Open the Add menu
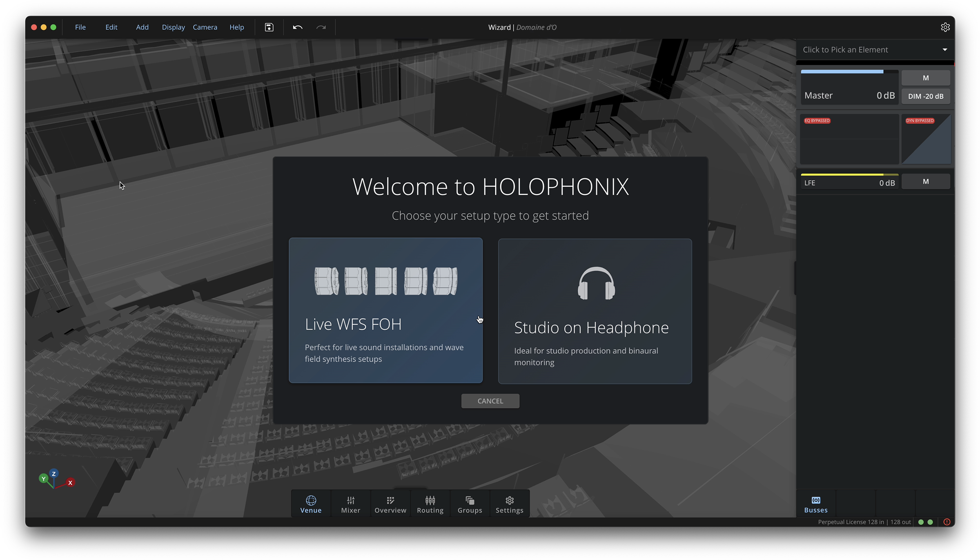 [x=142, y=27]
